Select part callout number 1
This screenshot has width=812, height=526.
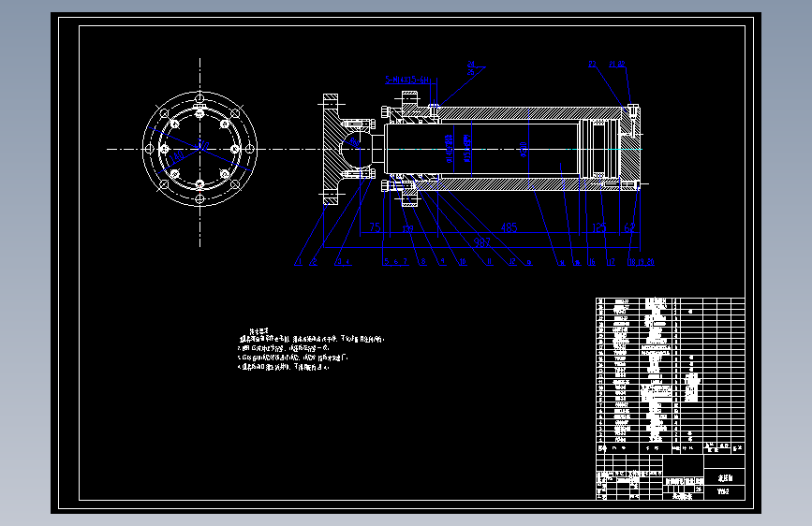point(299,262)
